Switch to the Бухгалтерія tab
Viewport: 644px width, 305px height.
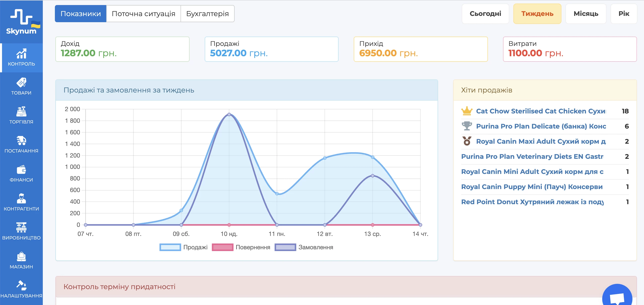pos(207,14)
